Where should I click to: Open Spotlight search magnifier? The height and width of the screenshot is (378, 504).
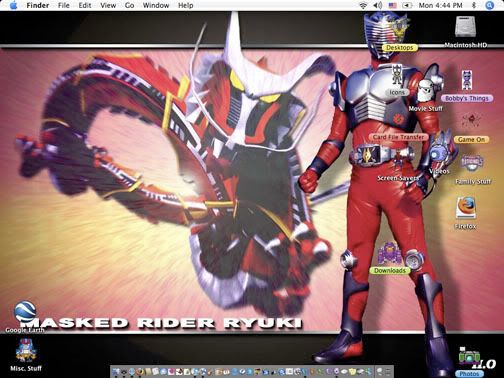[489, 5]
